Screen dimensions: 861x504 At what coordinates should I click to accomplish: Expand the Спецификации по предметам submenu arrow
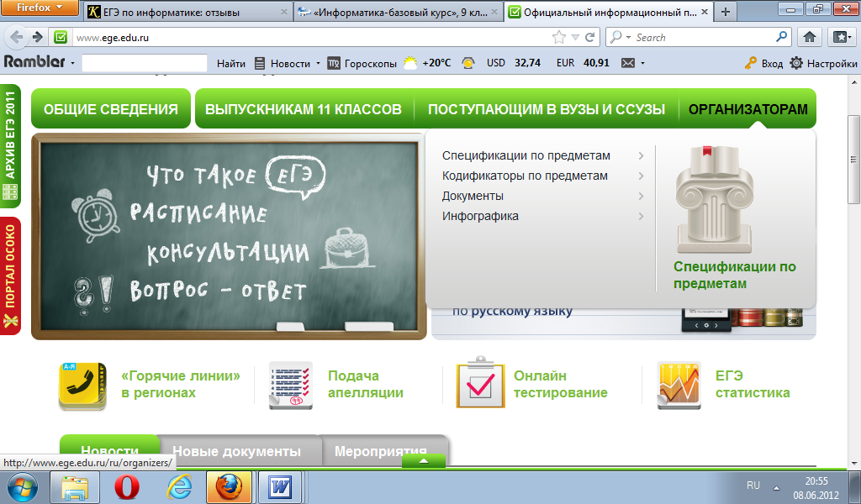[x=641, y=155]
